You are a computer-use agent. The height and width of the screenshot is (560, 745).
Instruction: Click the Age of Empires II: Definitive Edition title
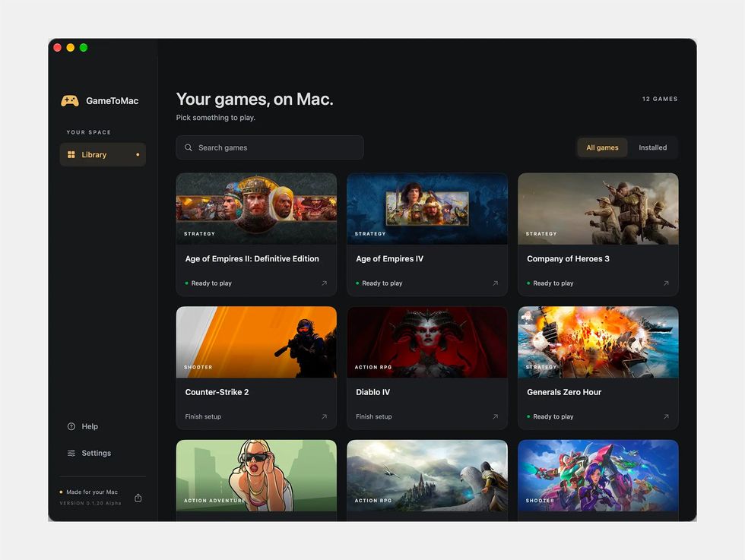(x=252, y=259)
